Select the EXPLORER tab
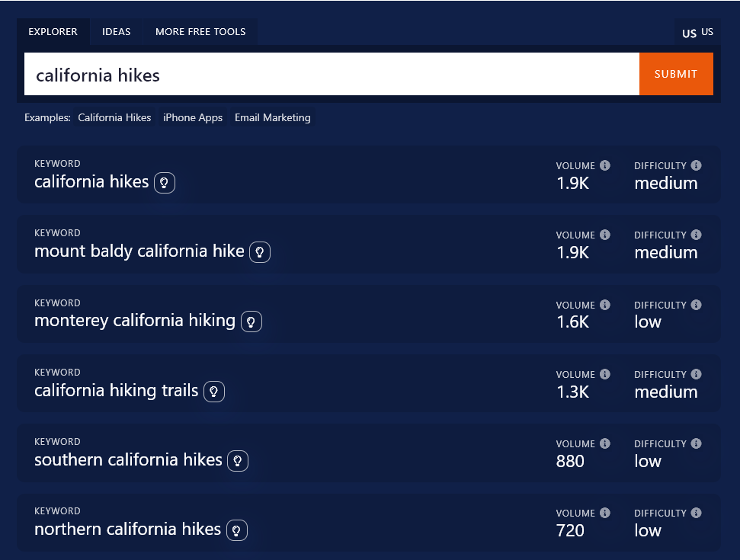 (53, 31)
